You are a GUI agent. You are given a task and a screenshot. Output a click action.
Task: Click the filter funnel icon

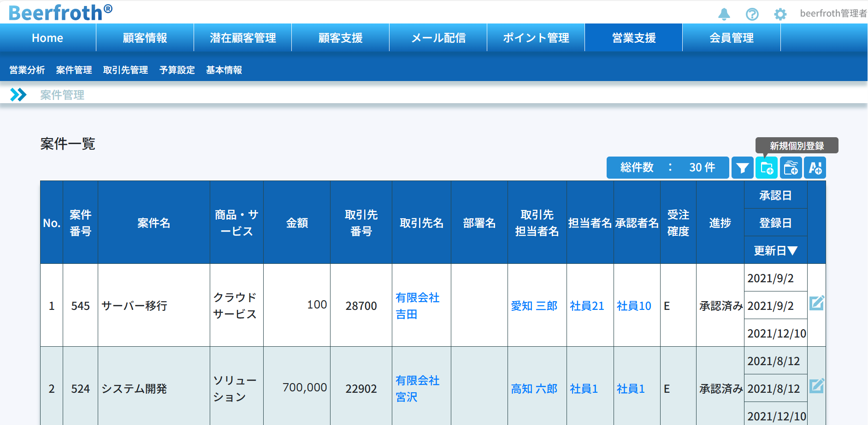click(742, 168)
